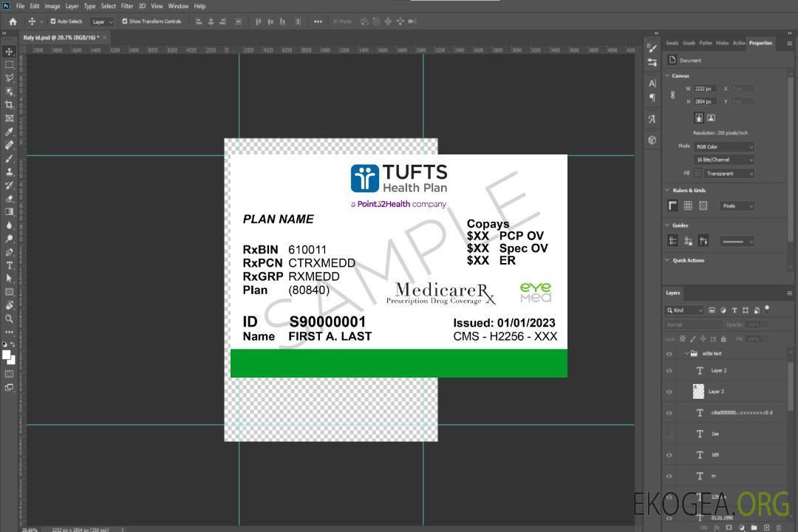Open the Filter menu

click(x=127, y=6)
